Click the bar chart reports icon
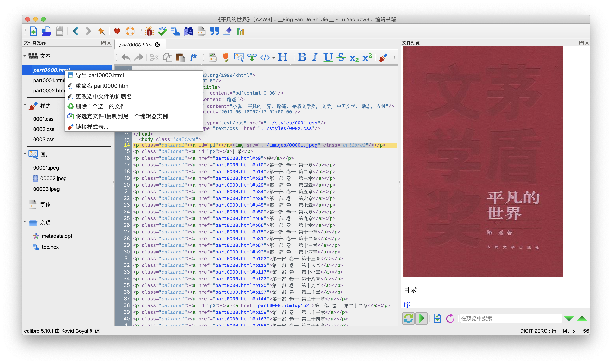This screenshot has width=612, height=364. (x=240, y=31)
